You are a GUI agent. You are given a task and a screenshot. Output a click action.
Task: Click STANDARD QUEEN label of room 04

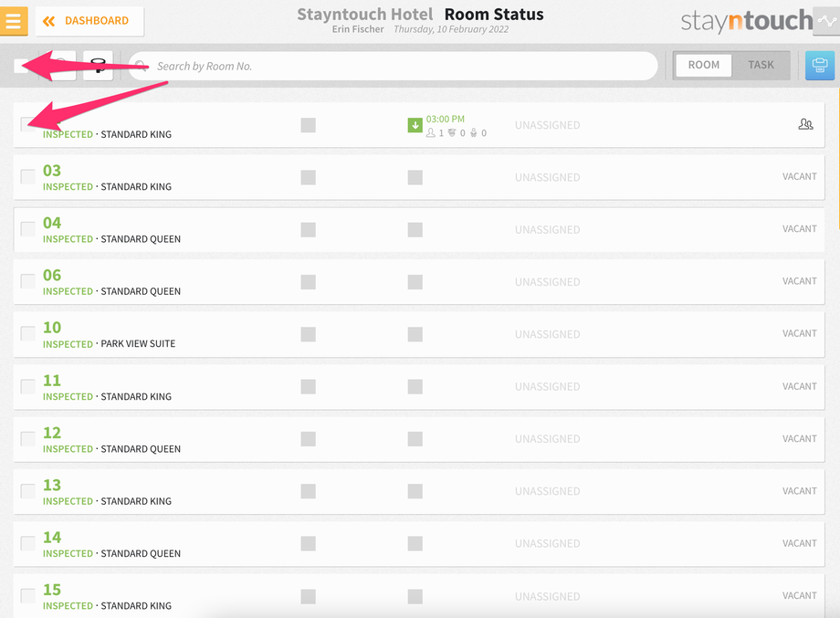(141, 239)
